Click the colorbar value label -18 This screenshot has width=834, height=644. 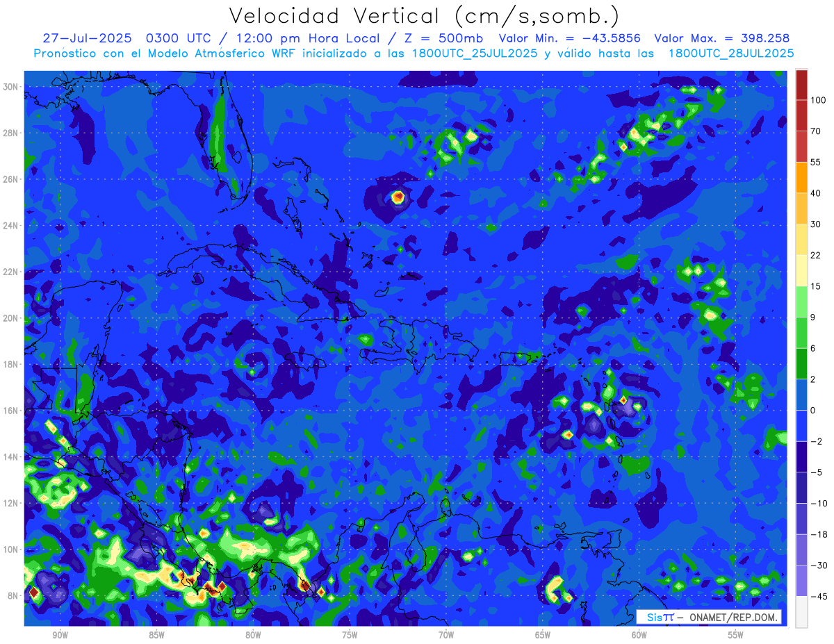pos(819,534)
